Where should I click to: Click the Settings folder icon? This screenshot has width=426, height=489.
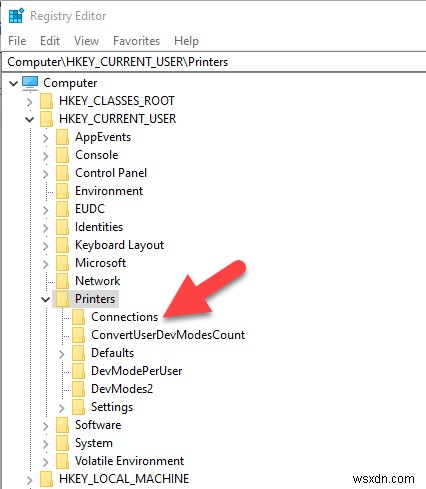pos(78,407)
